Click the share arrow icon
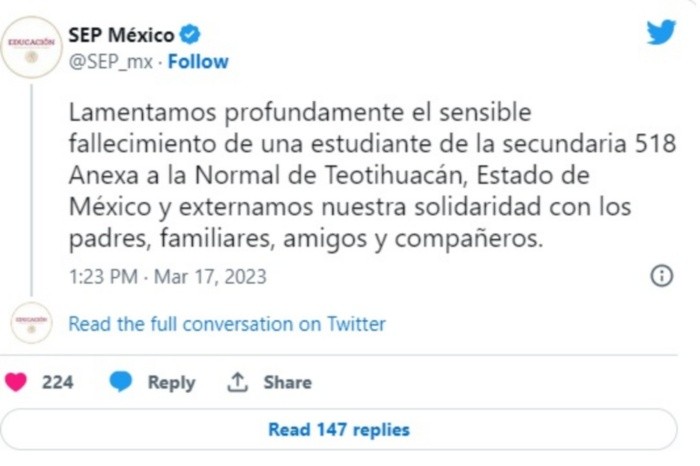 [237, 382]
